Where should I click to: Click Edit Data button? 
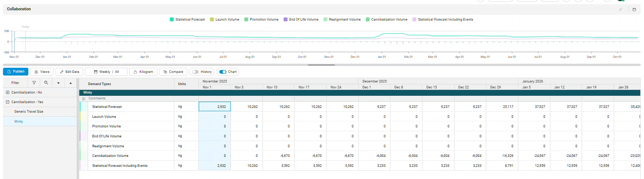(70, 72)
